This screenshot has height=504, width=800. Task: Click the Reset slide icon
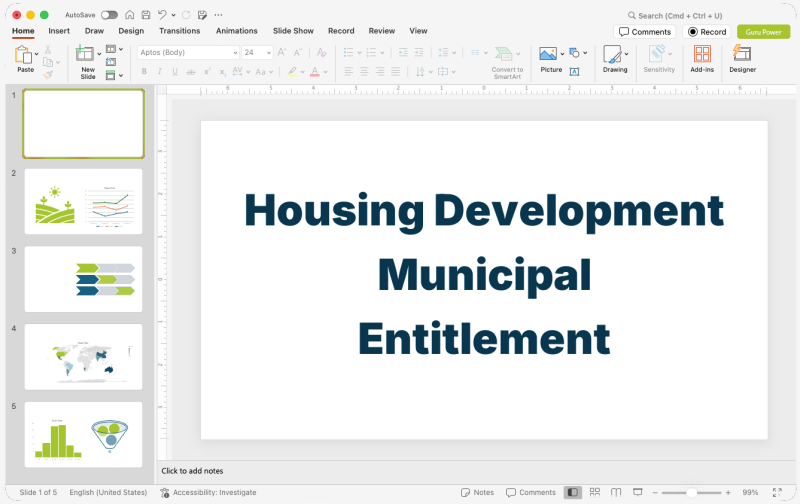pos(111,62)
